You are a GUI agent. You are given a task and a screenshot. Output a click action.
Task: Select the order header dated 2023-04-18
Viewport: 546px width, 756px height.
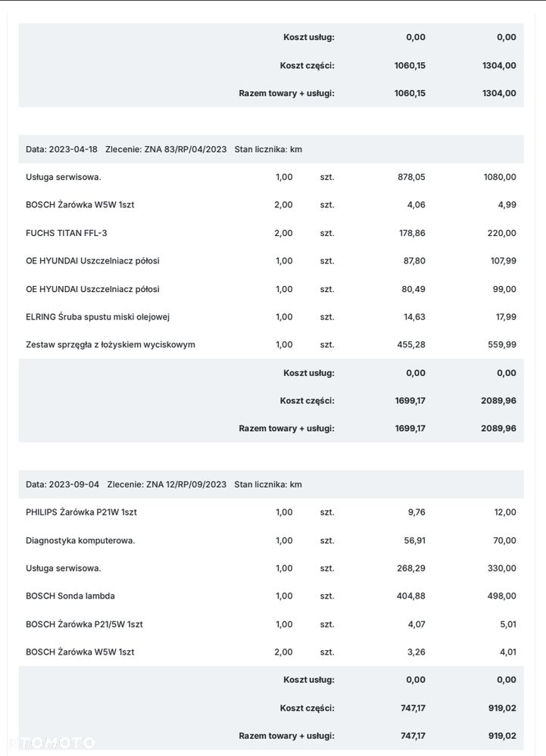[x=271, y=150]
